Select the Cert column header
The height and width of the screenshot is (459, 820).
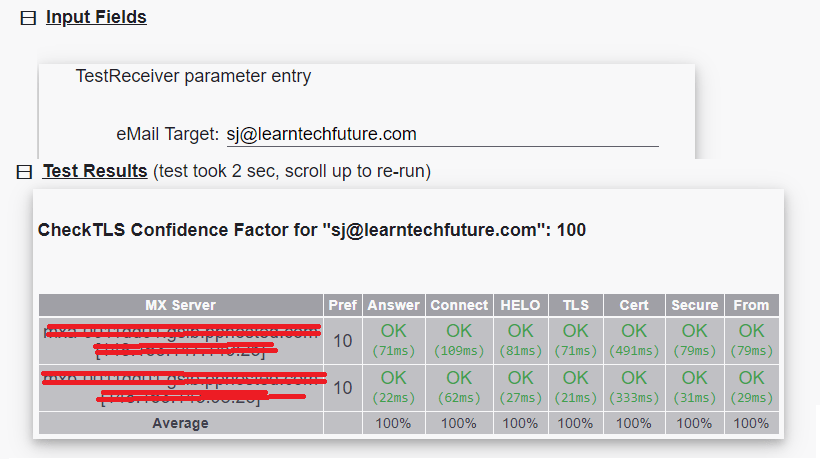tap(634, 305)
